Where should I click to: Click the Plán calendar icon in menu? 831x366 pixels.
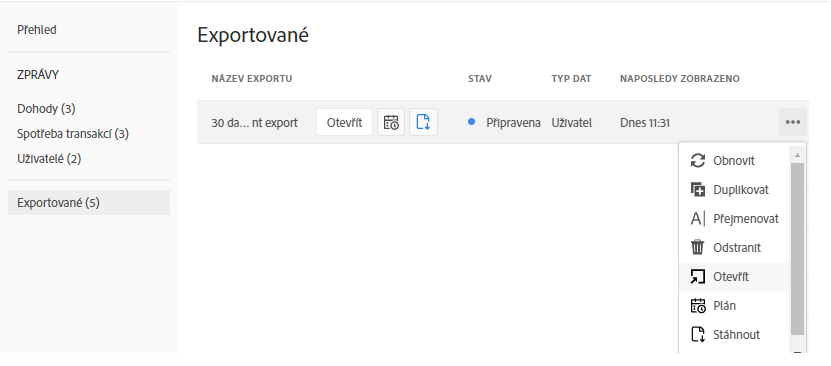pyautogui.click(x=698, y=306)
